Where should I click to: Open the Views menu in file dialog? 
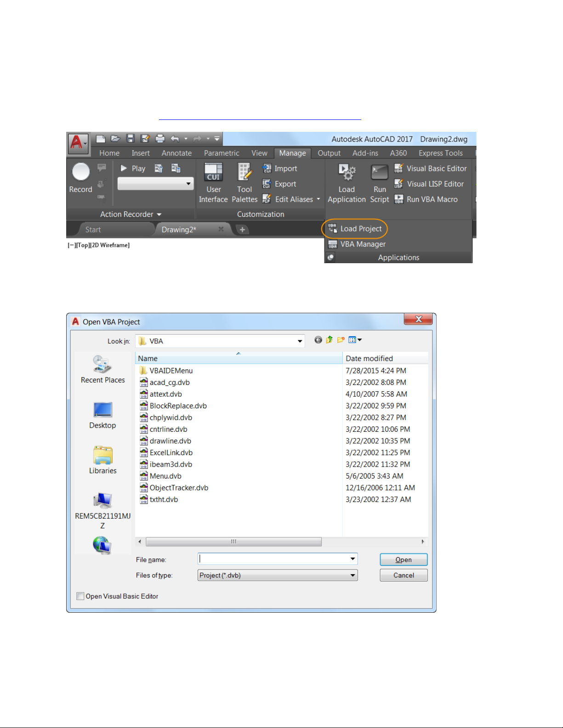click(355, 340)
